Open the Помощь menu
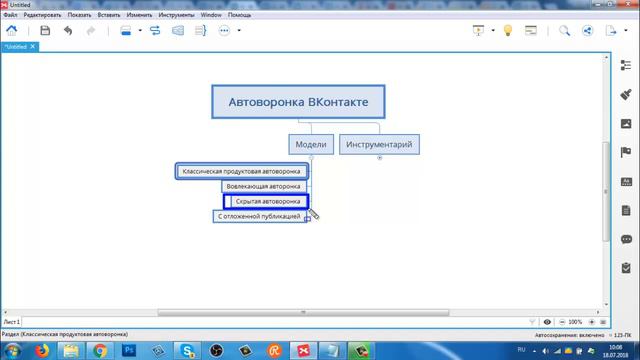Screen dimensions: 640x360 point(239,15)
